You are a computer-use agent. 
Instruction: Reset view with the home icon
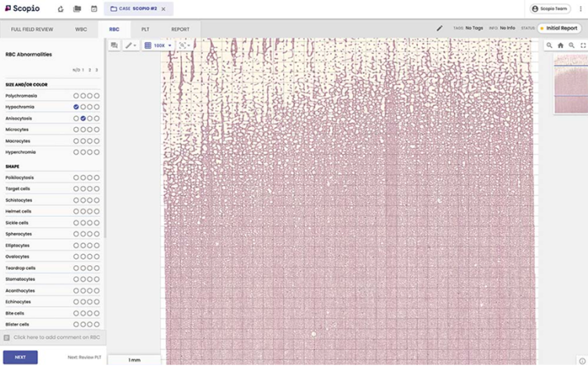[x=561, y=45]
